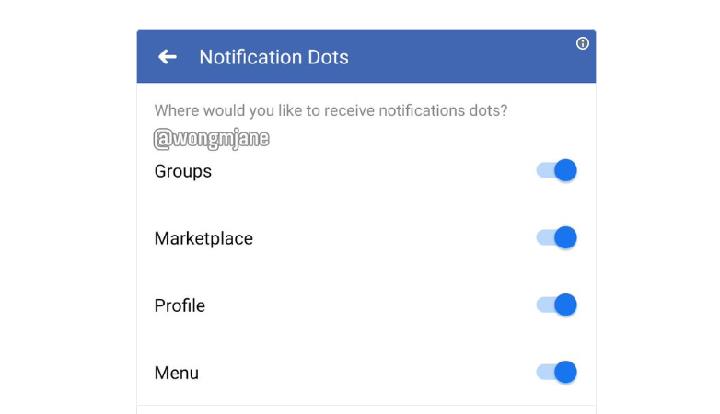Select the Groups label

[x=183, y=171]
